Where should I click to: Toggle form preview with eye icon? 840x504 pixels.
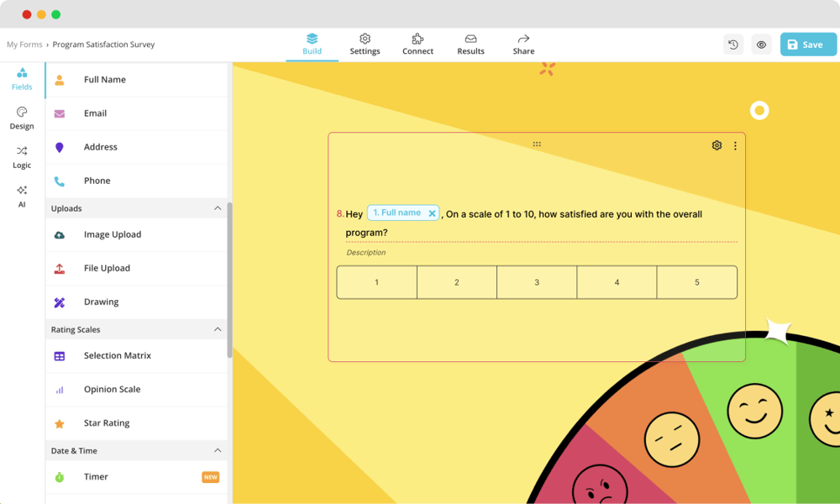761,45
